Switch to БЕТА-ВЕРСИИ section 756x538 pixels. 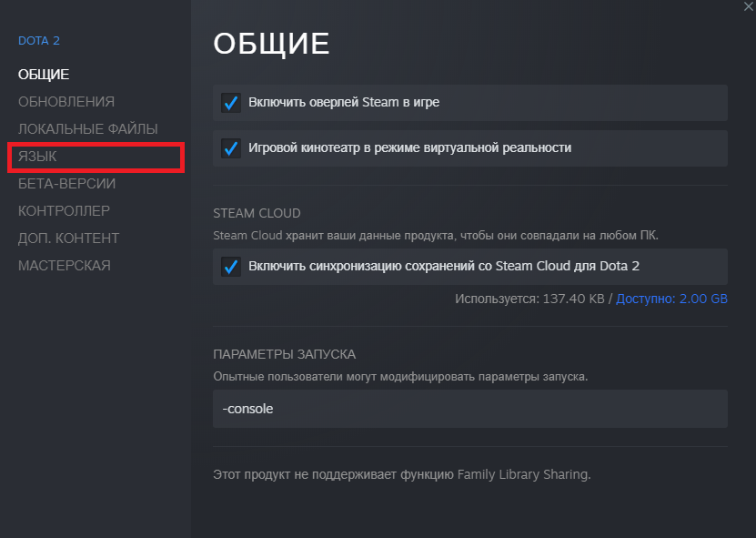pos(67,184)
